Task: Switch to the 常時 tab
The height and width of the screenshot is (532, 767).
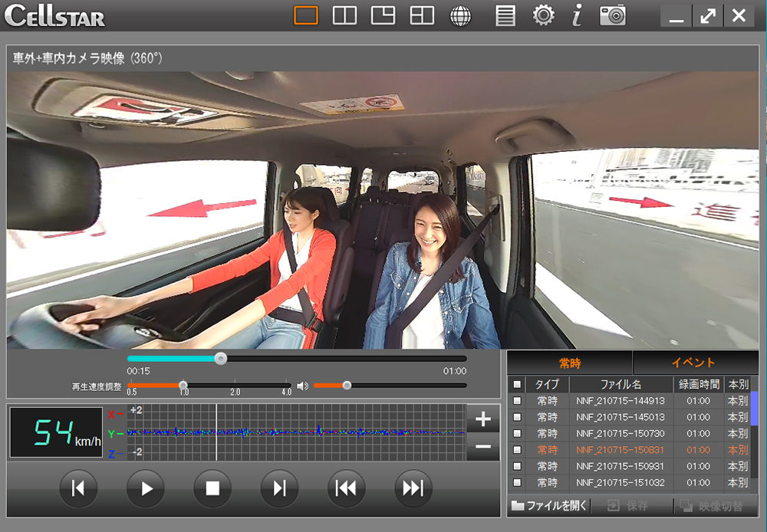Action: [x=570, y=363]
